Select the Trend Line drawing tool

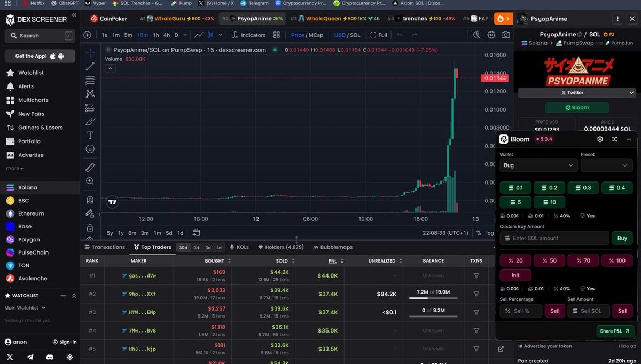(x=90, y=67)
